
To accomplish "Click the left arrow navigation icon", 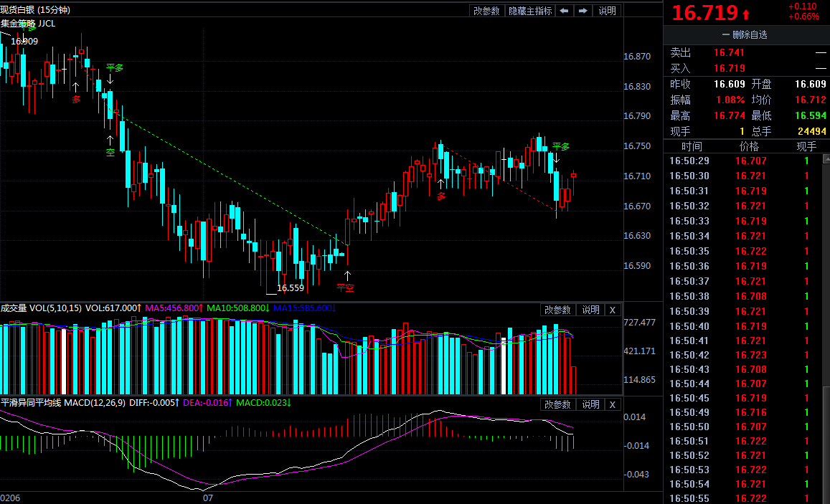I will click(x=565, y=11).
